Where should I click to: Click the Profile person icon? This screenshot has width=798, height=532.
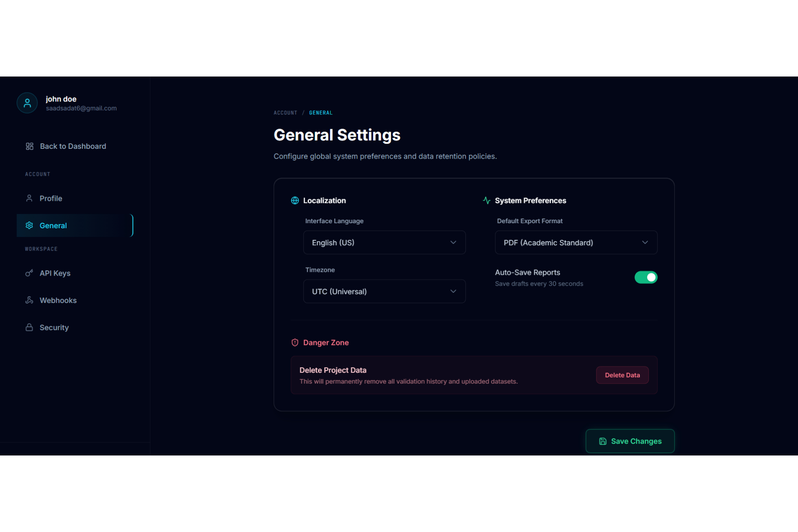[x=29, y=198]
